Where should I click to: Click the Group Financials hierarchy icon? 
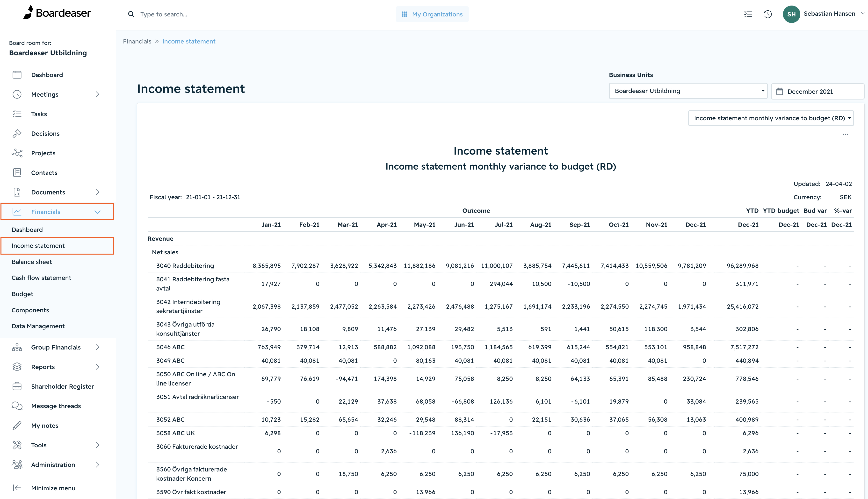[17, 347]
